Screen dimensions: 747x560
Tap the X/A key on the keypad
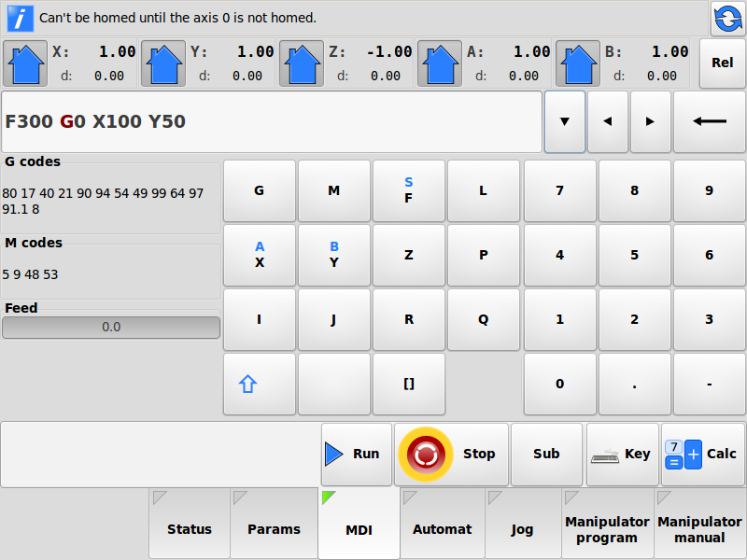click(x=260, y=255)
